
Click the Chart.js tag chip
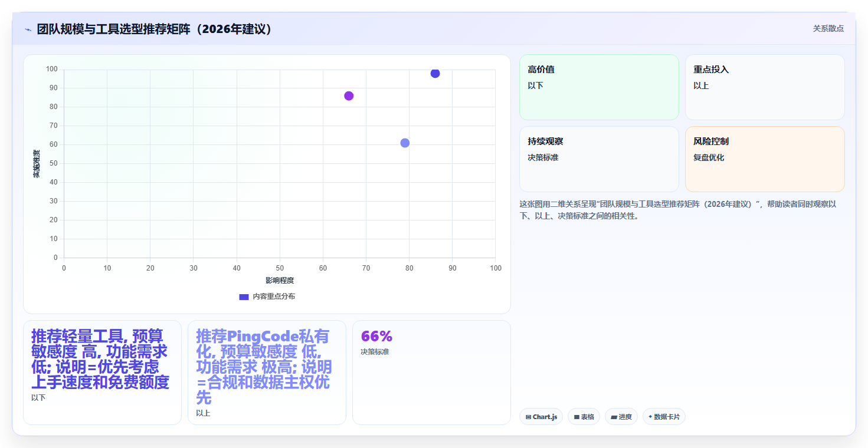pyautogui.click(x=541, y=417)
